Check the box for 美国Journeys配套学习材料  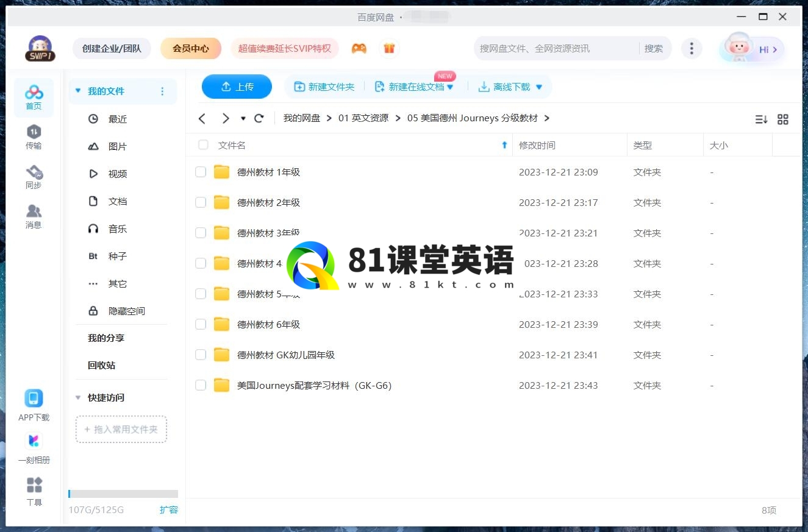click(201, 385)
